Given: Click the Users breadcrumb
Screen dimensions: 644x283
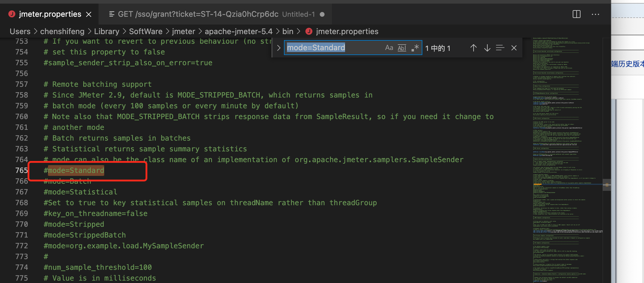Looking at the screenshot, I should click(20, 31).
